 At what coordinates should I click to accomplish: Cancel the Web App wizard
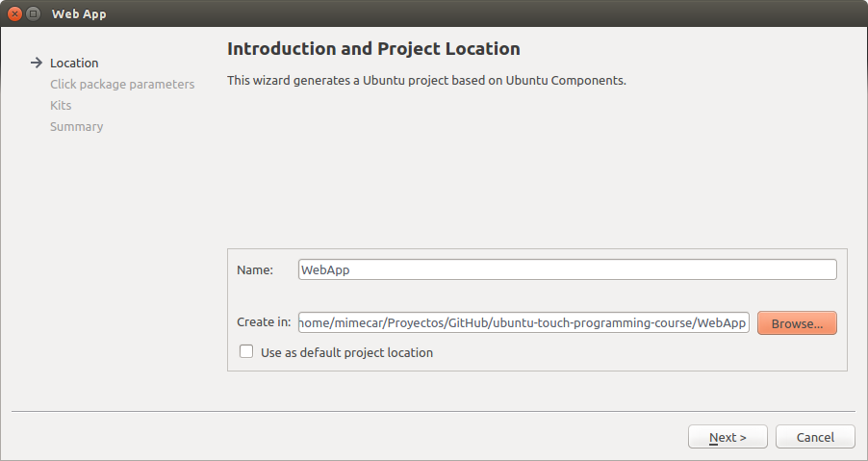[x=815, y=437]
